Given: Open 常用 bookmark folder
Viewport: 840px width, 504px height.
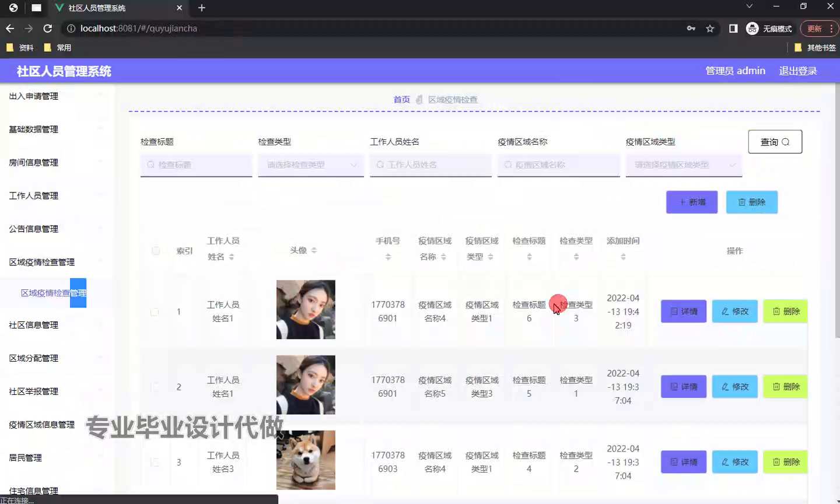Looking at the screenshot, I should click(58, 47).
